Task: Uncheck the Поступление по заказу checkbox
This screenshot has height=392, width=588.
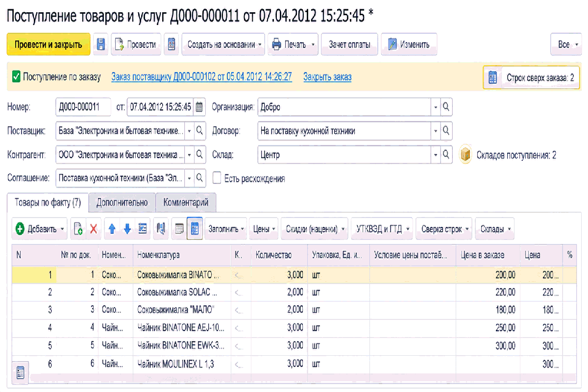Action: click(16, 76)
